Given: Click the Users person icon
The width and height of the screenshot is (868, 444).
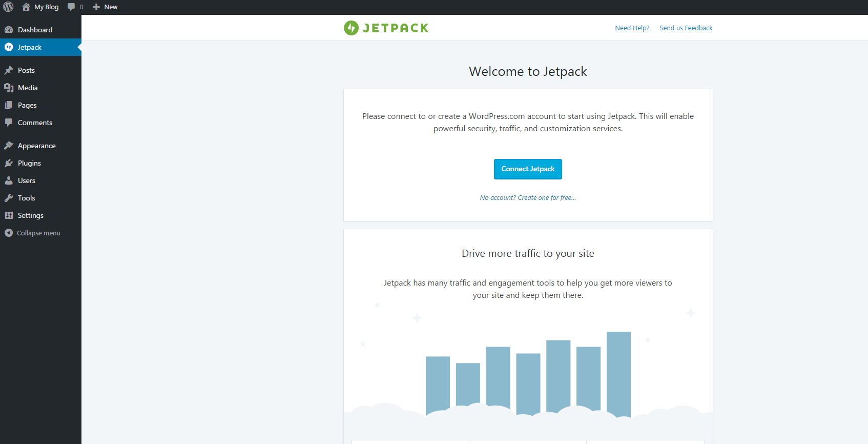Looking at the screenshot, I should (9, 180).
